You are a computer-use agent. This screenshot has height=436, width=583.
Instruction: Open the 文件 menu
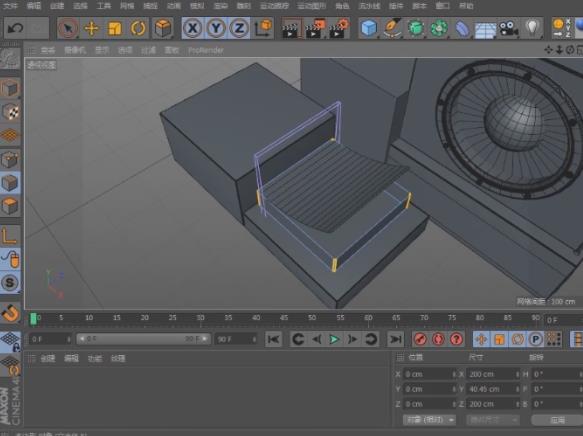[x=10, y=6]
